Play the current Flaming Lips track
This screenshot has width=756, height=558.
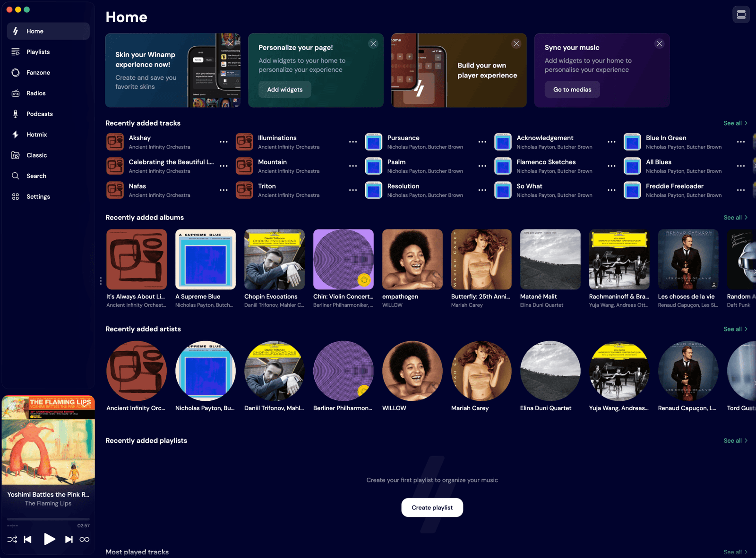49,539
